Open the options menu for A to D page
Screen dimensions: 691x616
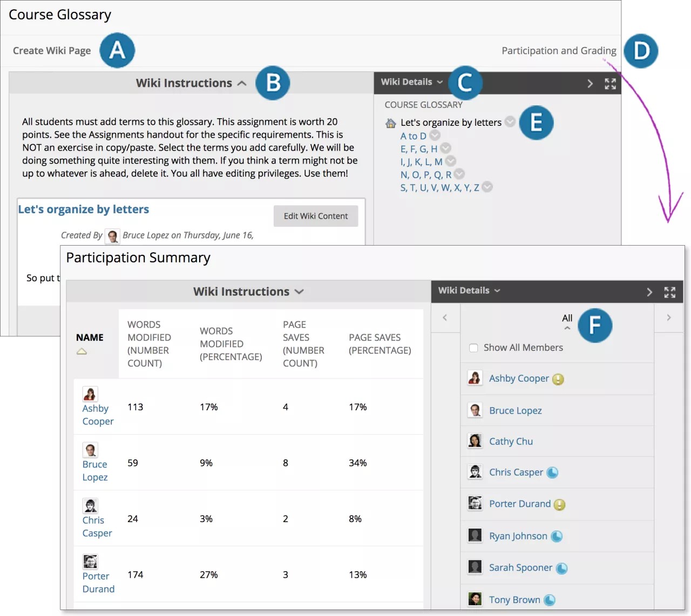click(x=435, y=136)
